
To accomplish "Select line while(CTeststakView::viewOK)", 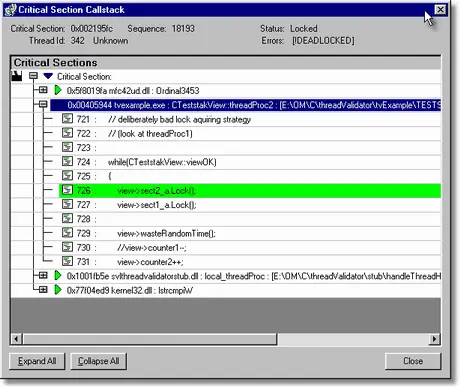I will click(x=162, y=162).
